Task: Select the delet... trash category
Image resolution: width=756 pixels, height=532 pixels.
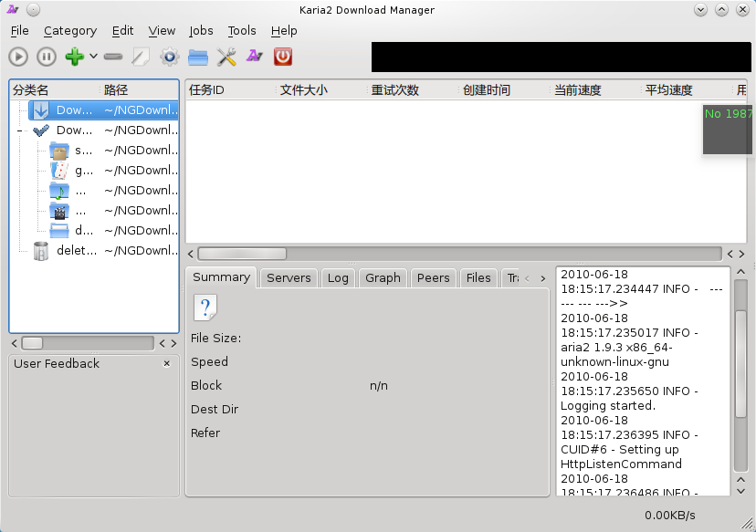Action: point(103,251)
